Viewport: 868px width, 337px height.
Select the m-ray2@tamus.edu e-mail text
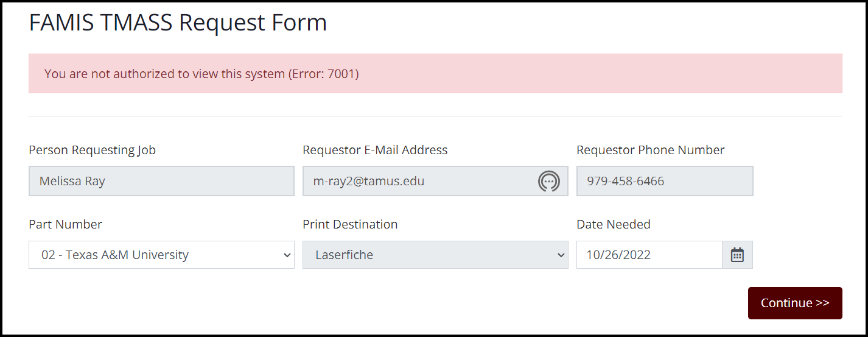pos(369,181)
